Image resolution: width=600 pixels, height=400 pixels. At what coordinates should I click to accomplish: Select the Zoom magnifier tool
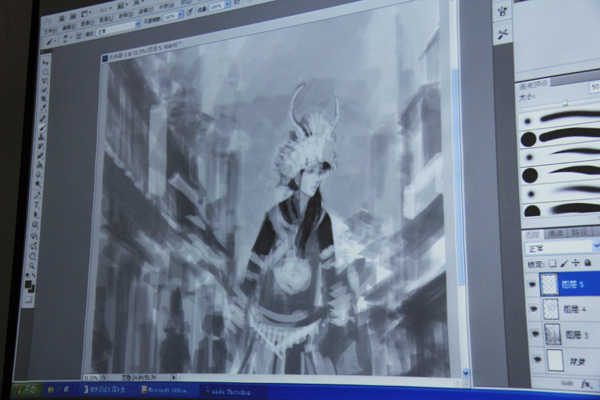32,266
